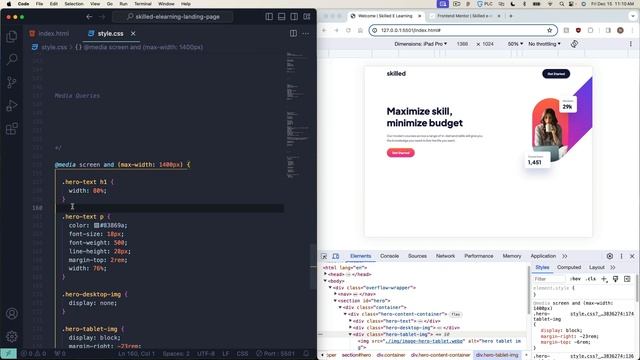Open the Extensions view in VS Code
The image size is (640, 360).
(x=12, y=129)
